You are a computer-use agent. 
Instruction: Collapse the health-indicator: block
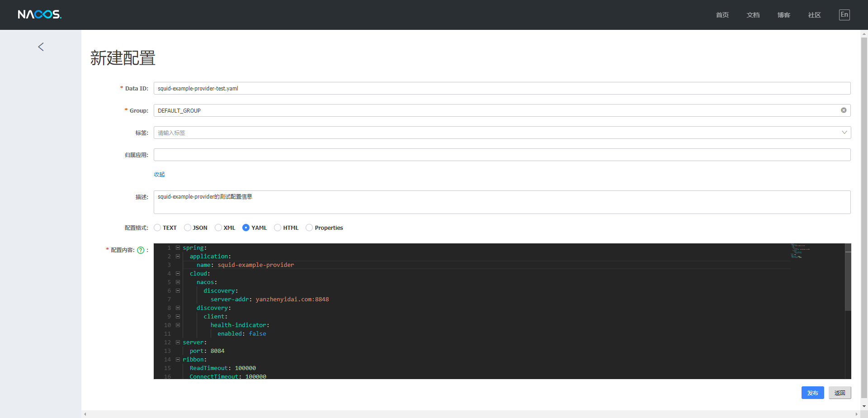click(x=178, y=325)
